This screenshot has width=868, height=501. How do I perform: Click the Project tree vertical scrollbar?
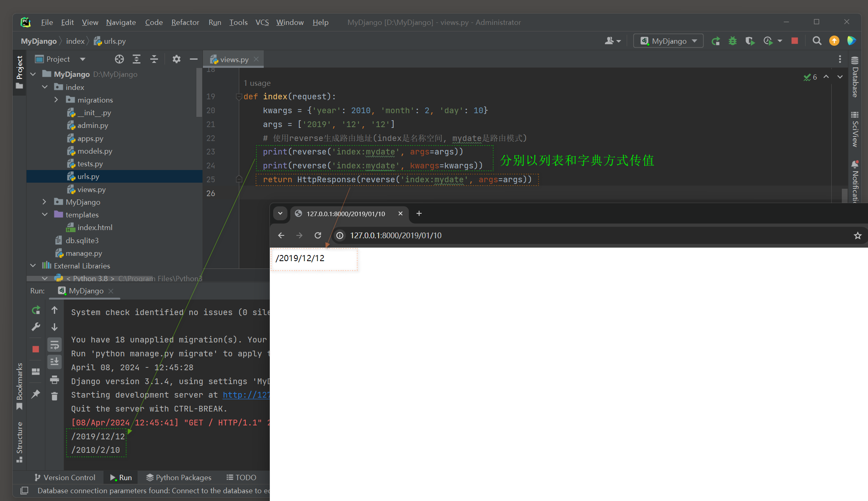[x=199, y=93]
